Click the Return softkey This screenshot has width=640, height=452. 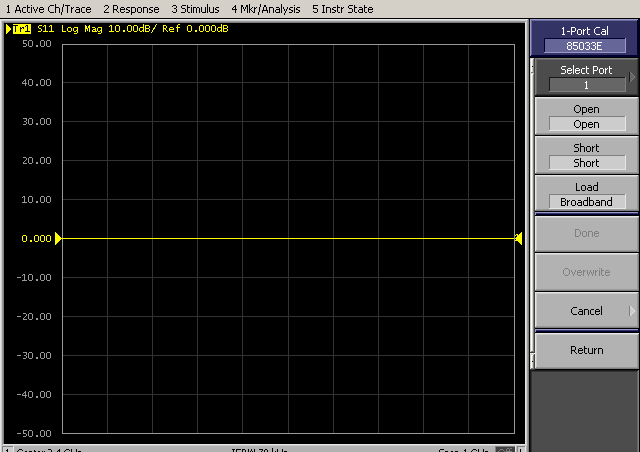click(x=586, y=350)
